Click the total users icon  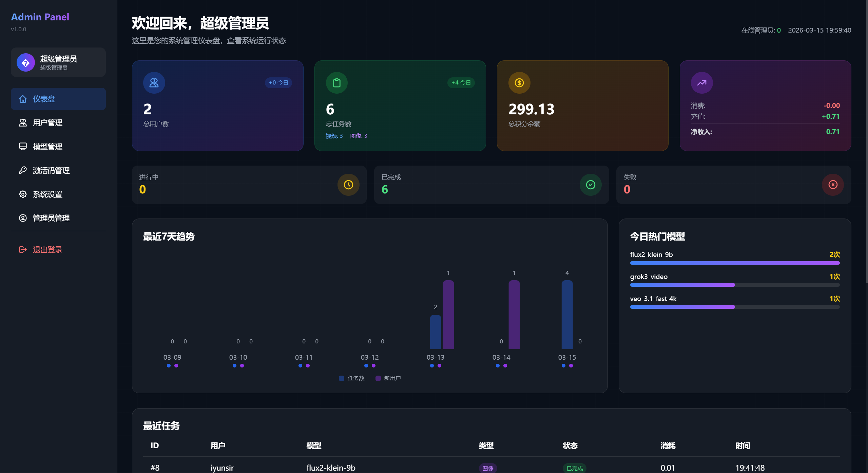pos(154,83)
